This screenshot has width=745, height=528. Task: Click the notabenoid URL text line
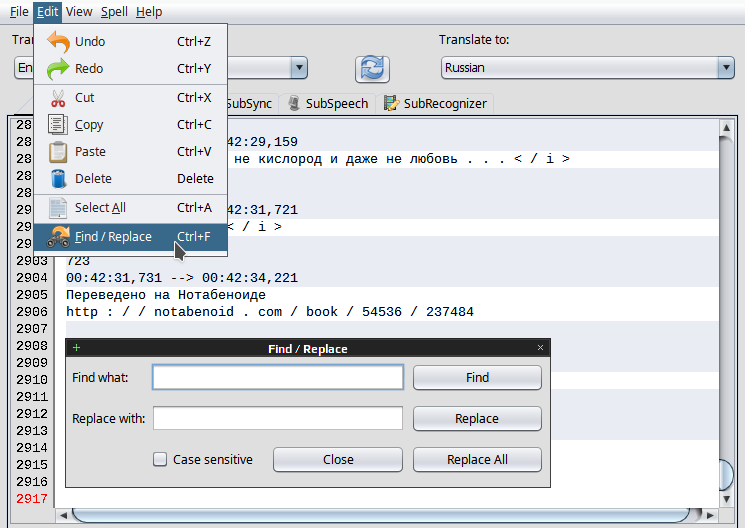[x=270, y=312]
